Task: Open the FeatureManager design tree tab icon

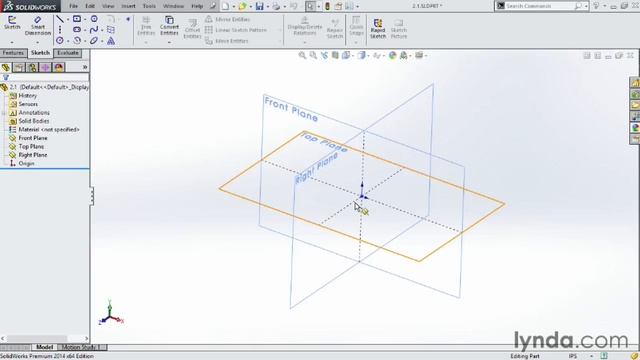Action: click(6, 67)
